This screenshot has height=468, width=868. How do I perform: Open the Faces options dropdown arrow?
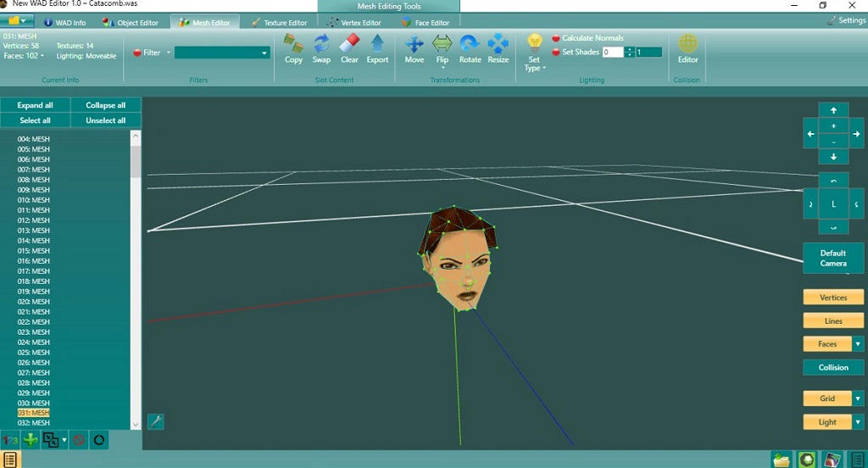click(x=858, y=344)
